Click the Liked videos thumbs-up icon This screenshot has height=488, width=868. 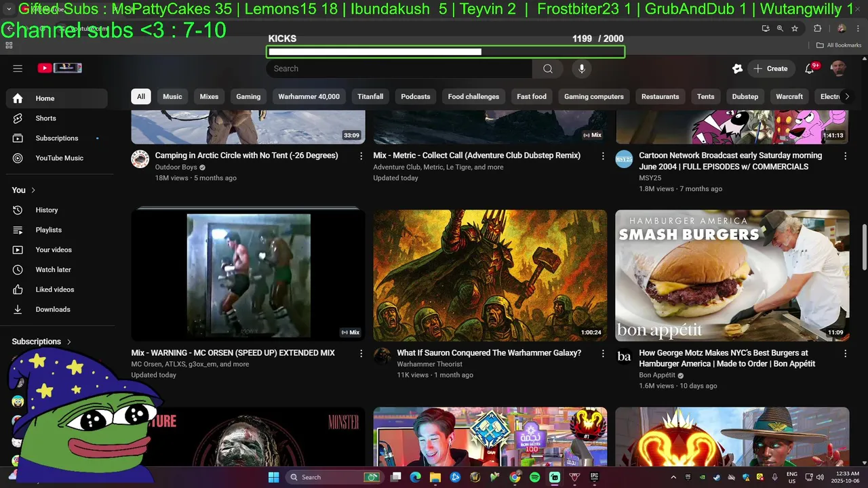[18, 289]
